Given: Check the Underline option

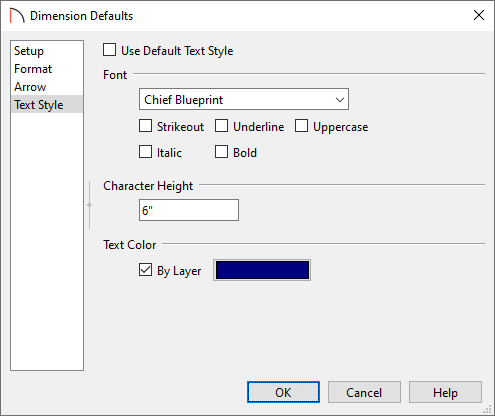Looking at the screenshot, I should 221,126.
